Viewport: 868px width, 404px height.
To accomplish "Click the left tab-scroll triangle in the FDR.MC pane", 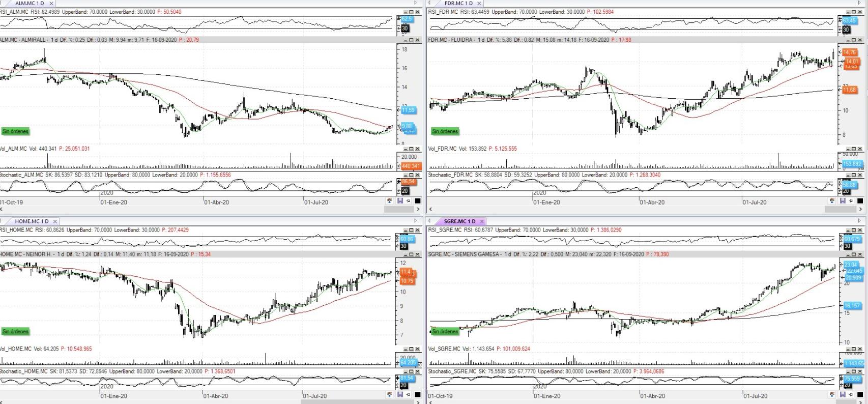I will [x=429, y=3].
